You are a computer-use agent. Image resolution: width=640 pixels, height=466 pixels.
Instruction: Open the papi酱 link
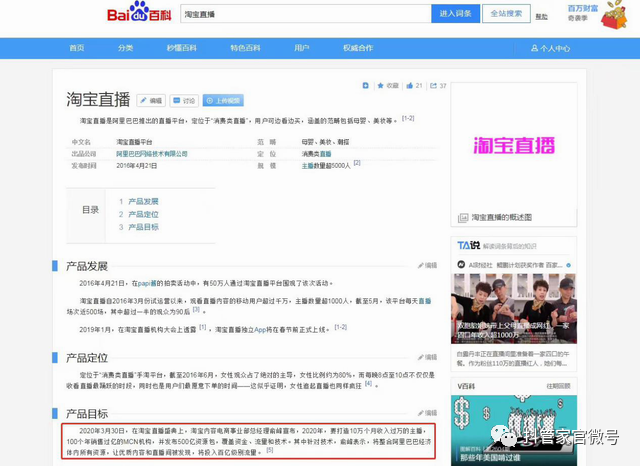coord(147,283)
